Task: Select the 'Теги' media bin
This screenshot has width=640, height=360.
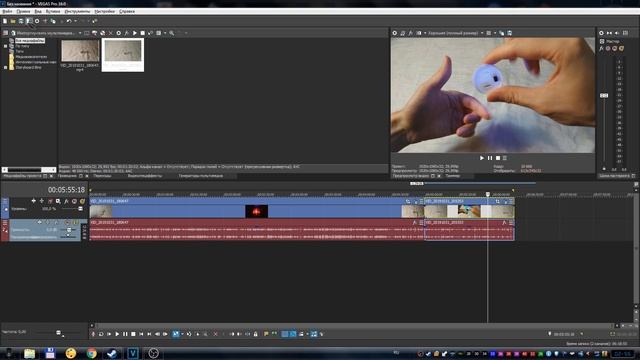Action: coord(19,51)
